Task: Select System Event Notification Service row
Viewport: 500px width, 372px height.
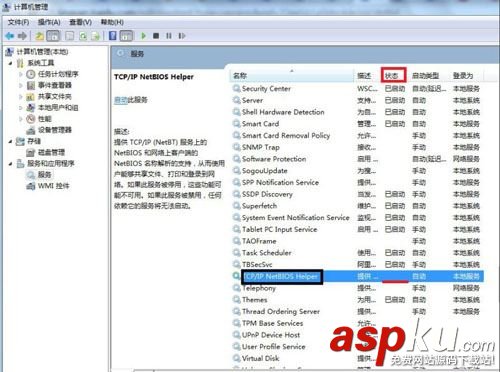Action: pyautogui.click(x=358, y=218)
